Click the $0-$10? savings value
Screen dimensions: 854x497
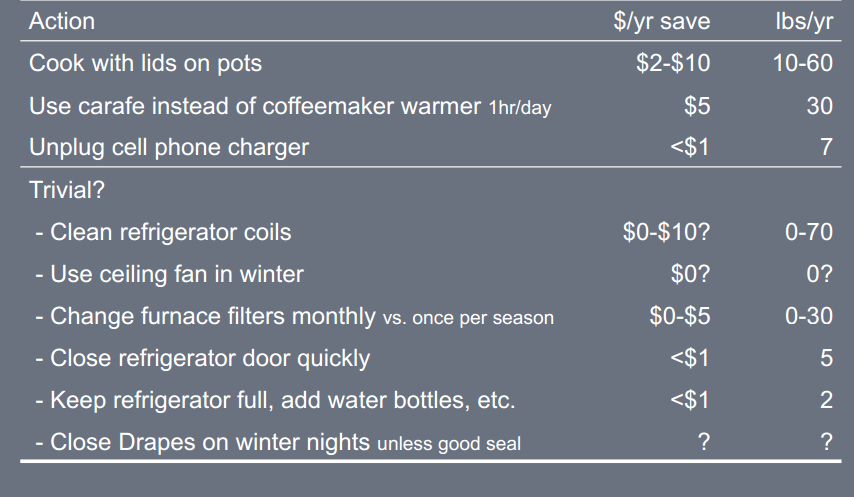coord(666,232)
